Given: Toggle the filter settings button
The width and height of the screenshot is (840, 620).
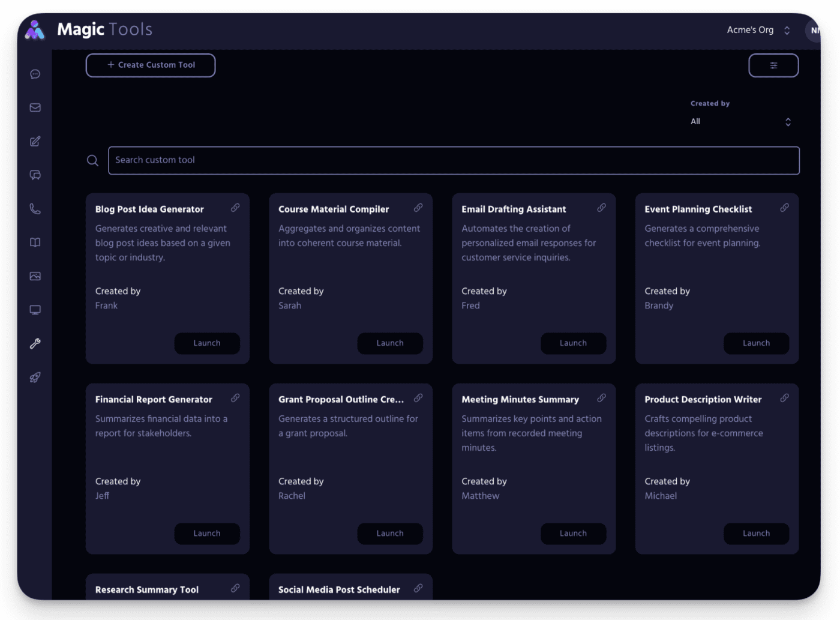Looking at the screenshot, I should [773, 65].
